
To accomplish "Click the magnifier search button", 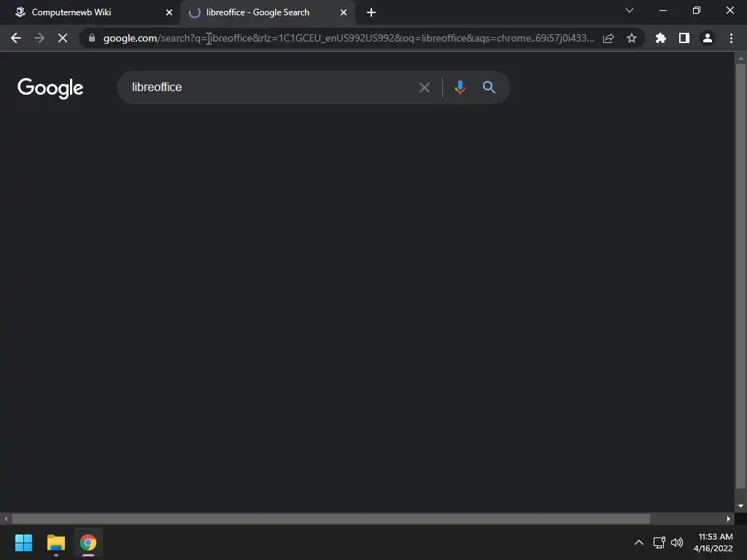I will [489, 87].
